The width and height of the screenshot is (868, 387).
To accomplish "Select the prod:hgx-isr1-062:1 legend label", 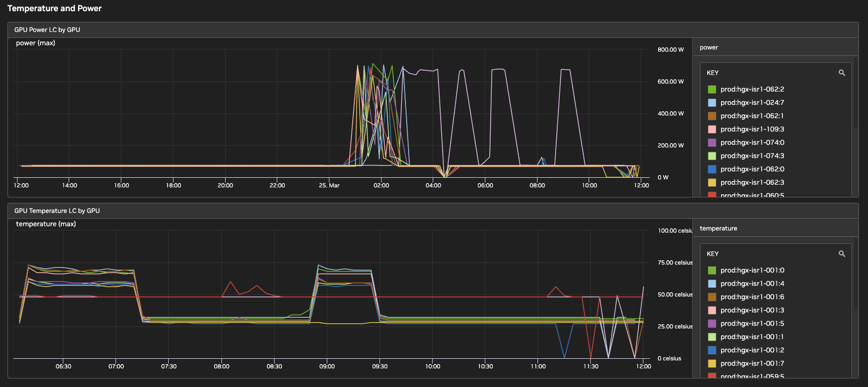I will pos(752,116).
